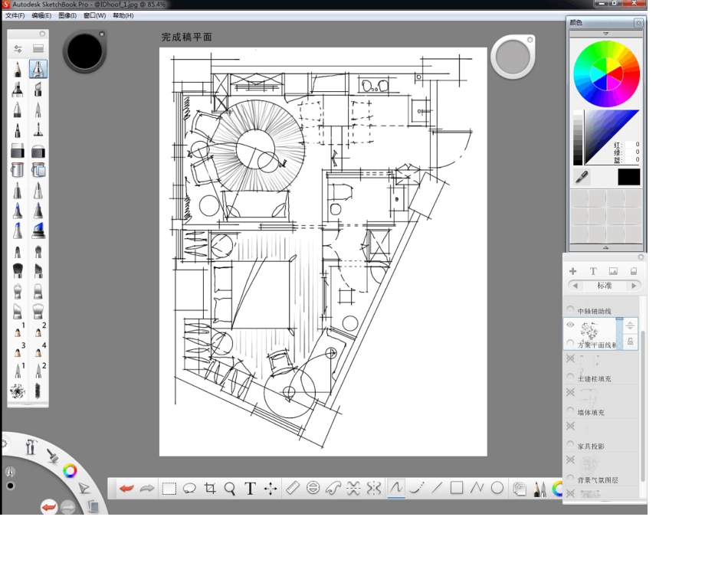
Task: Adjust the active layer opacity blue slider
Action: pyautogui.click(x=619, y=333)
